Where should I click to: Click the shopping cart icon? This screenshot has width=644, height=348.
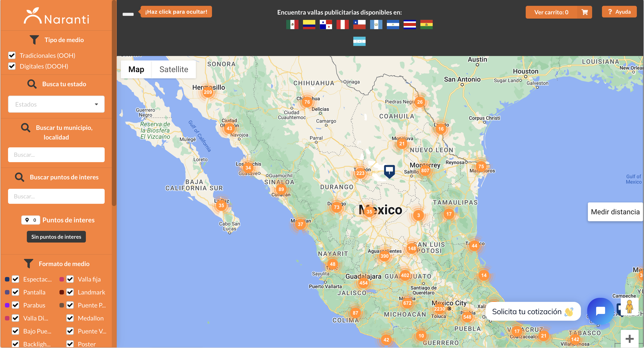click(x=584, y=12)
